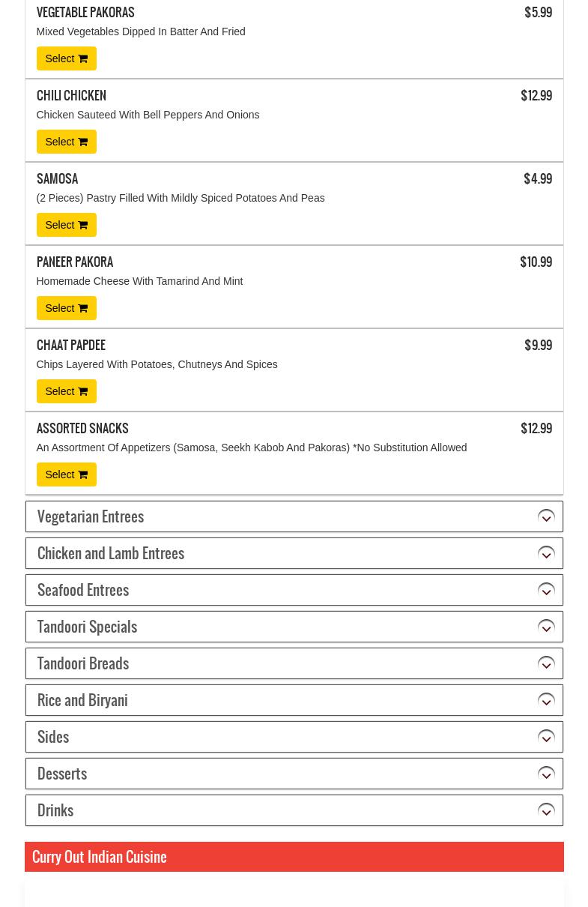588x907 pixels.
Task: Expand the Rice and Biryani section
Action: (x=82, y=700)
